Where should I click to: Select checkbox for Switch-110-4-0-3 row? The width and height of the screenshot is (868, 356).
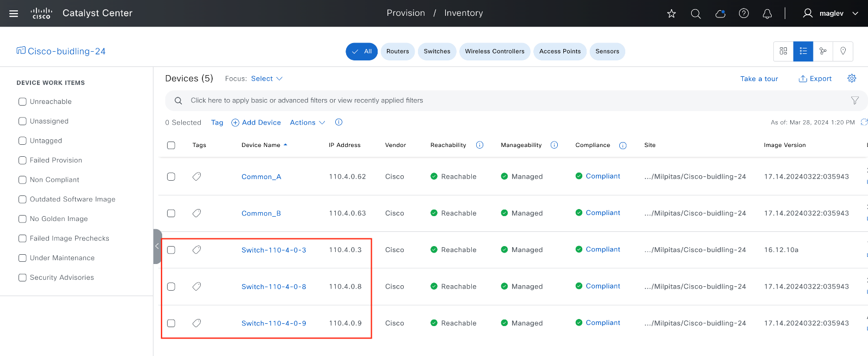171,250
